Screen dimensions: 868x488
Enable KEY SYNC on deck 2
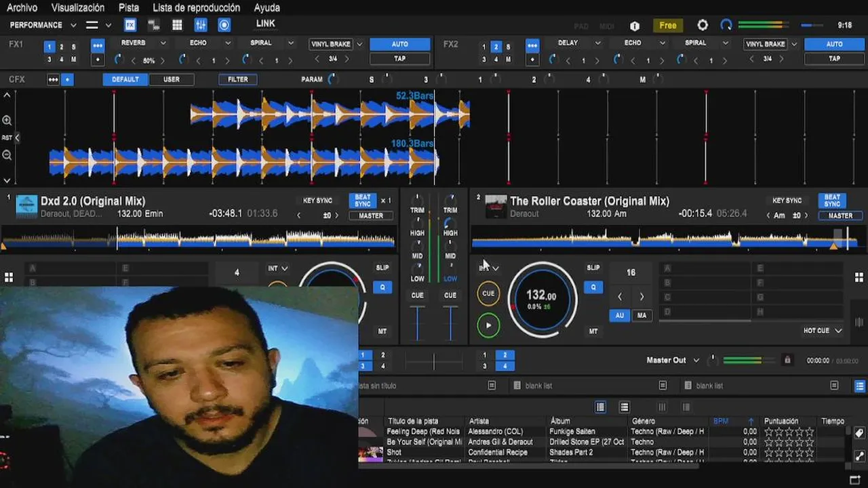click(x=787, y=201)
